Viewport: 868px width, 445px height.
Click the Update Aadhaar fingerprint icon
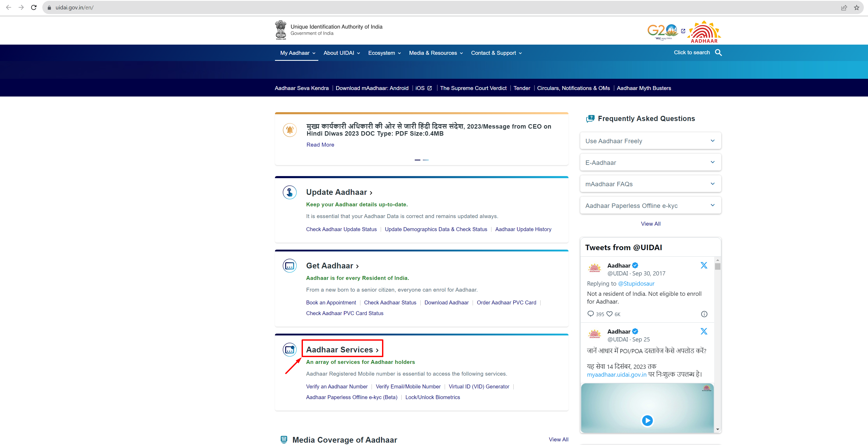tap(290, 192)
